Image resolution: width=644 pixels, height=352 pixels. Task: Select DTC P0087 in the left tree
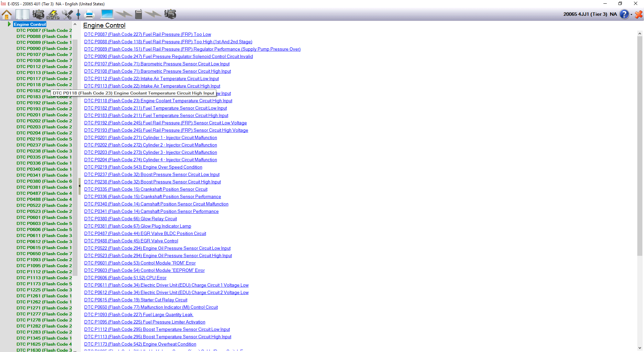(x=44, y=31)
